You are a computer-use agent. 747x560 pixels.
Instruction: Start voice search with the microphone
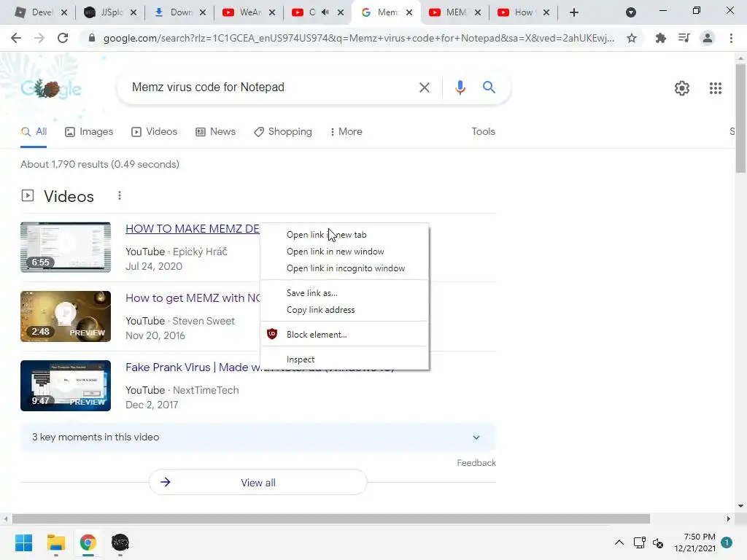tap(460, 87)
